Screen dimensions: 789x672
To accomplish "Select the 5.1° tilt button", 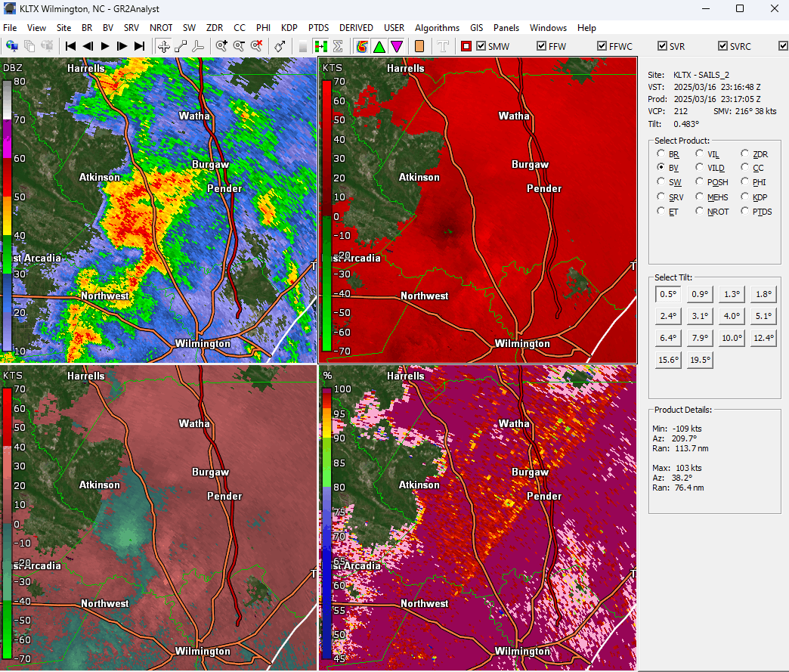I will [x=763, y=316].
